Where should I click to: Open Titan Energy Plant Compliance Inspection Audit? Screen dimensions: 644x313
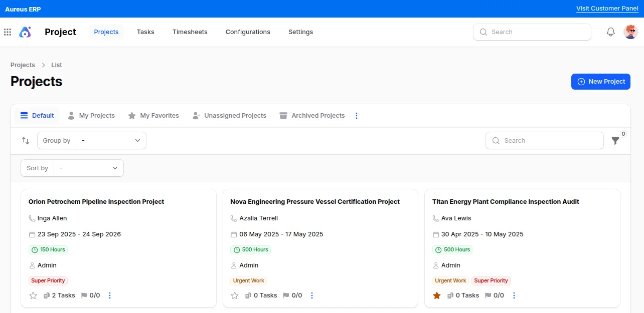click(x=506, y=202)
